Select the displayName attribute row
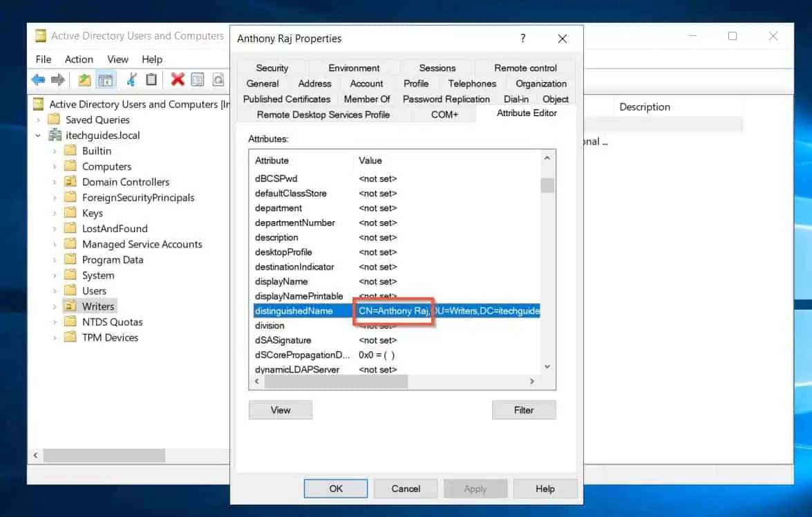Viewport: 812px width, 517px height. point(397,281)
